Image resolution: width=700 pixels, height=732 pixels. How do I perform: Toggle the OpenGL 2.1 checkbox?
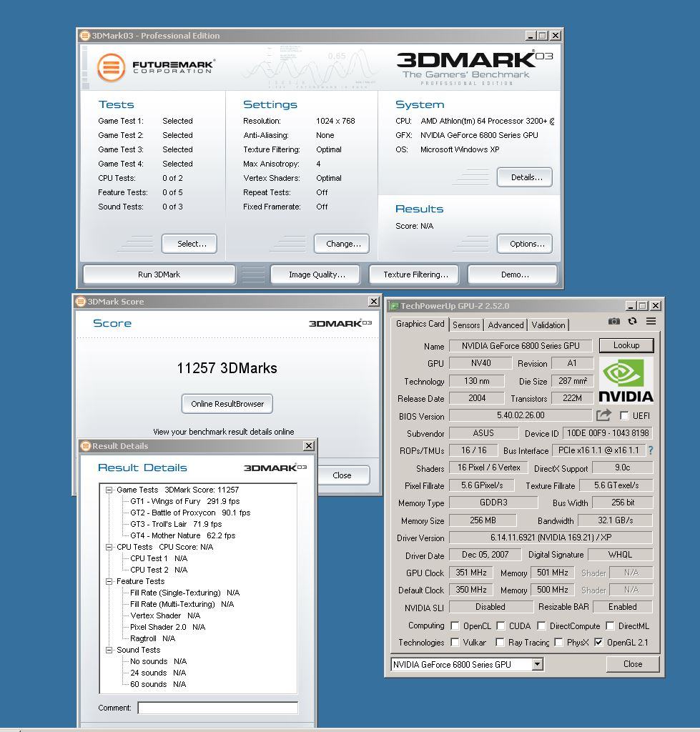coord(598,643)
